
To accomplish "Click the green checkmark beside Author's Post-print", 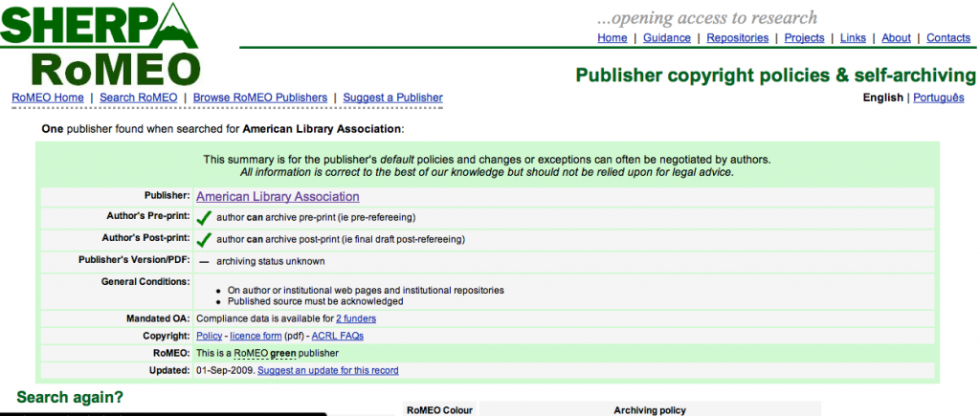I will point(204,238).
